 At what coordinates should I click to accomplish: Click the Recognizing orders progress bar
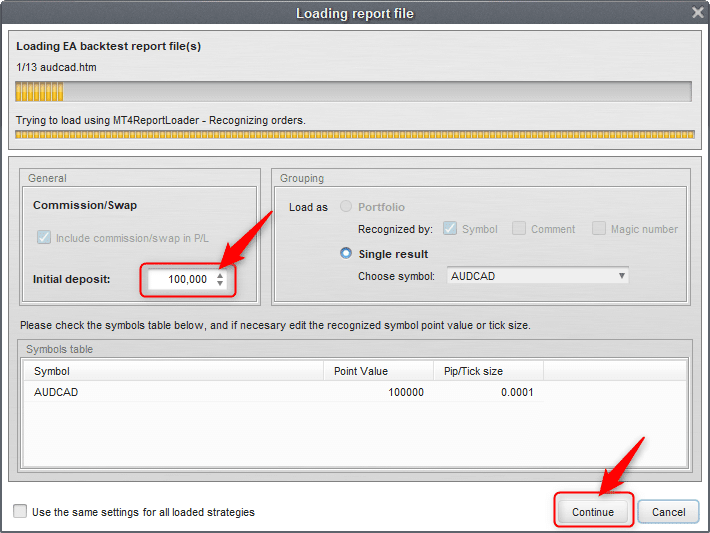[355, 134]
